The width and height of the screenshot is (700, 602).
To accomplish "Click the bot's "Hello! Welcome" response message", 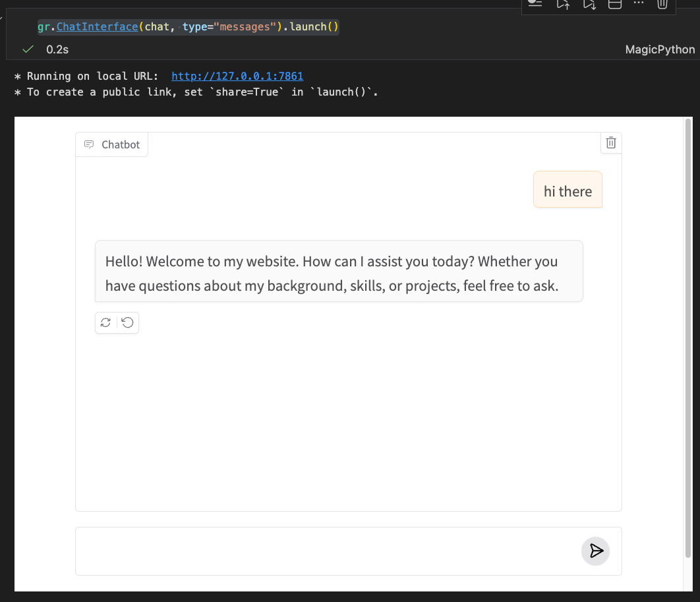I will [x=338, y=272].
